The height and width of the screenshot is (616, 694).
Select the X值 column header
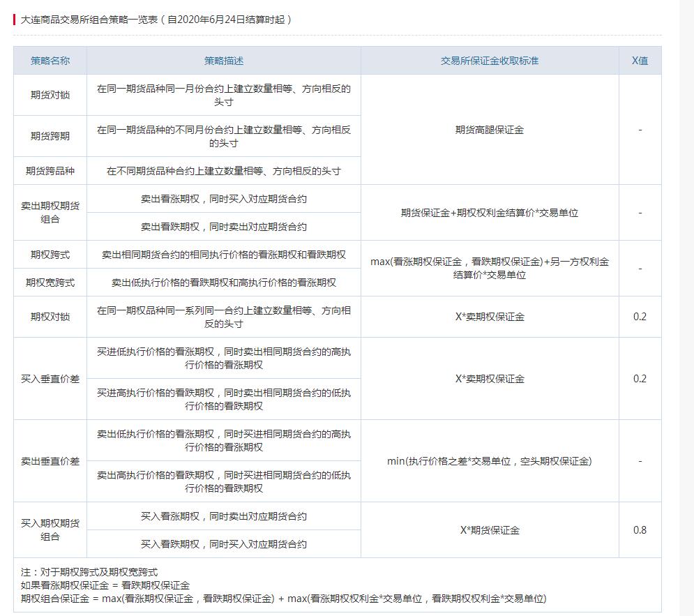640,61
